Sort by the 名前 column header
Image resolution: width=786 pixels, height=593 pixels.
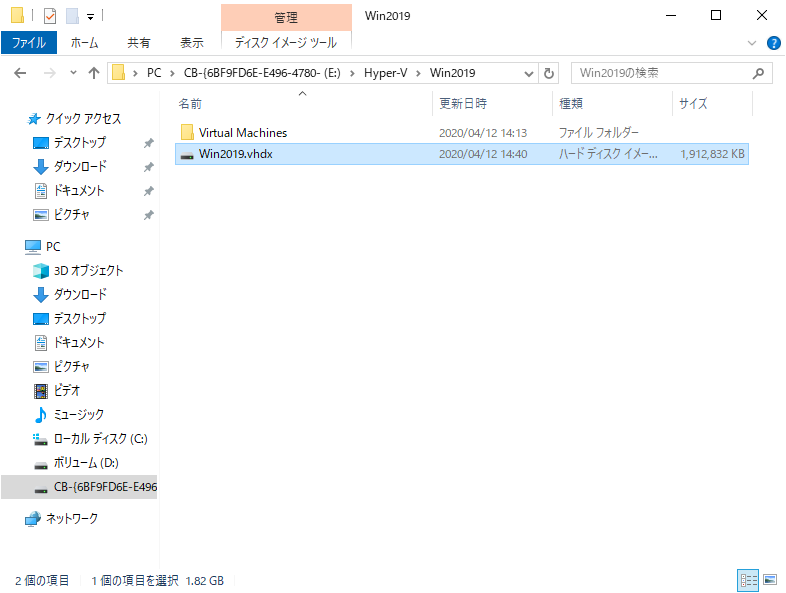pos(303,104)
